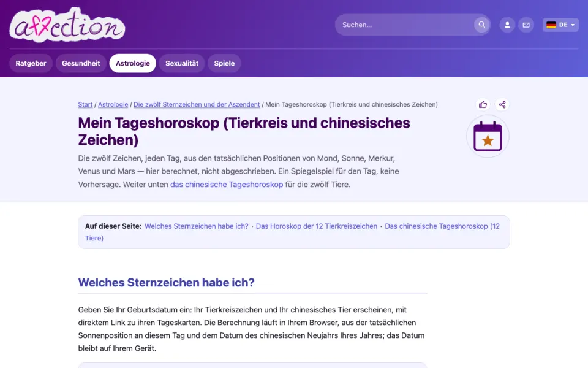Open the user account icon
588x368 pixels.
click(x=507, y=25)
